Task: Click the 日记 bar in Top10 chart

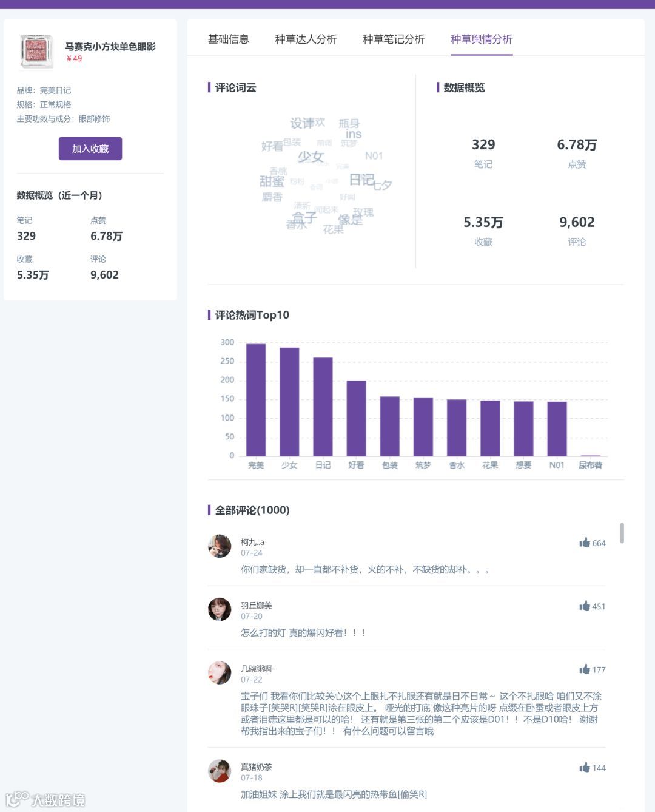Action: point(323,407)
